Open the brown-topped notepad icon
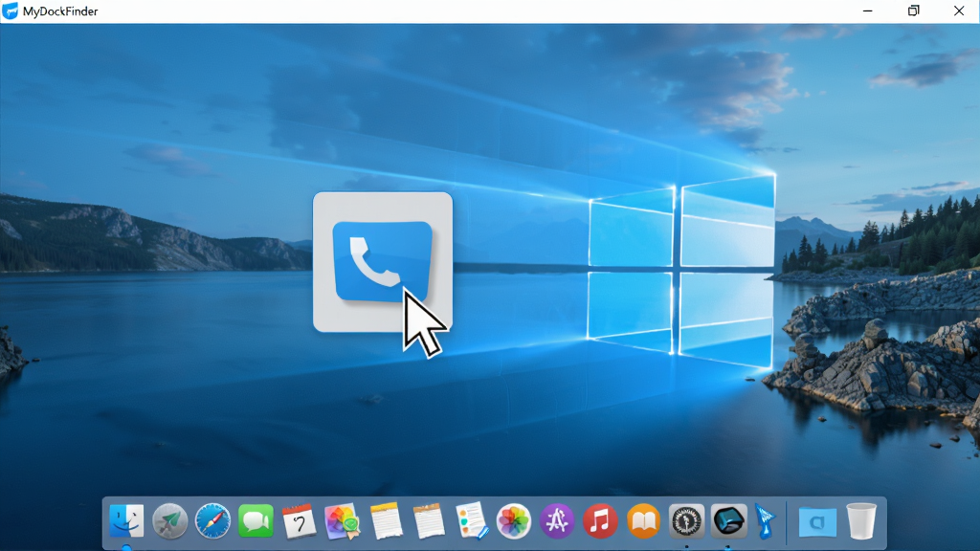Screen dimensions: 980x551 tap(429, 520)
